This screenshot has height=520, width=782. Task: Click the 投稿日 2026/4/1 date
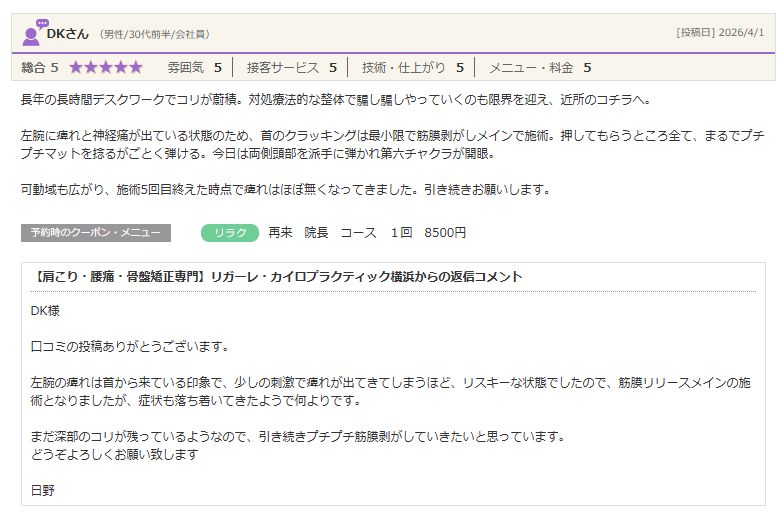(720, 32)
